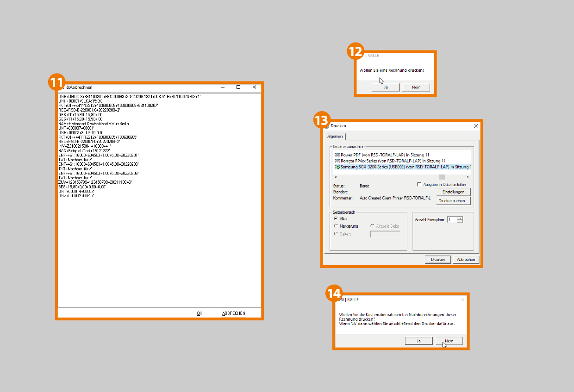Confirm invoice printing with Ja
This screenshot has width=574, height=392.
385,87
